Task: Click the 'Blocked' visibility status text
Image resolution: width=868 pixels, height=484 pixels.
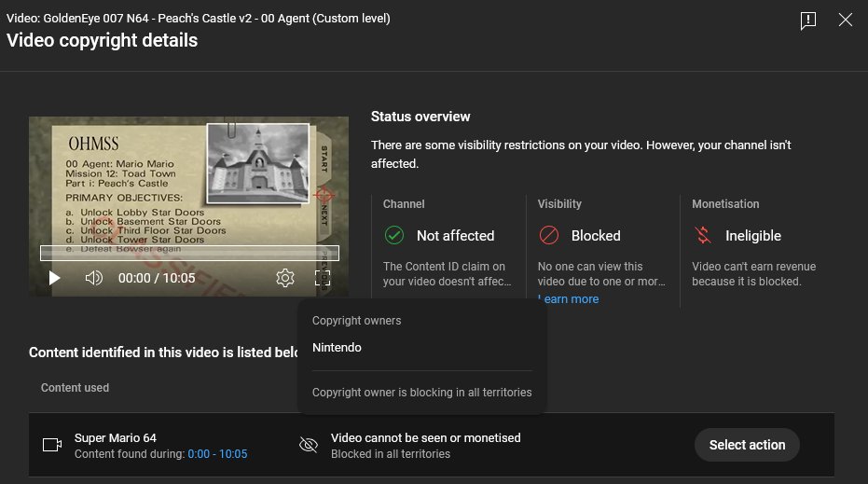Action: (596, 236)
